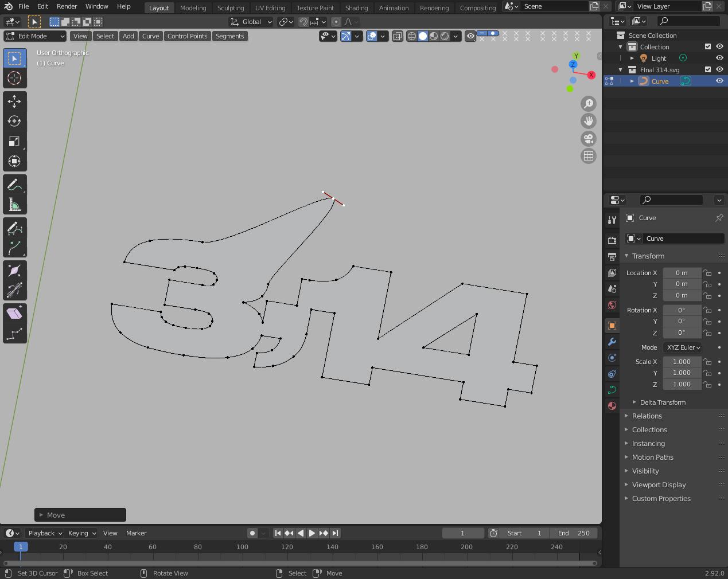
Task: Open the Material properties tab
Action: (x=612, y=406)
